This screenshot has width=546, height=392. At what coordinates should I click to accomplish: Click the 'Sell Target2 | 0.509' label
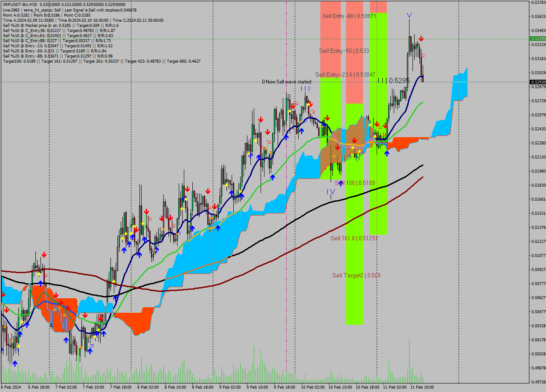click(x=356, y=275)
